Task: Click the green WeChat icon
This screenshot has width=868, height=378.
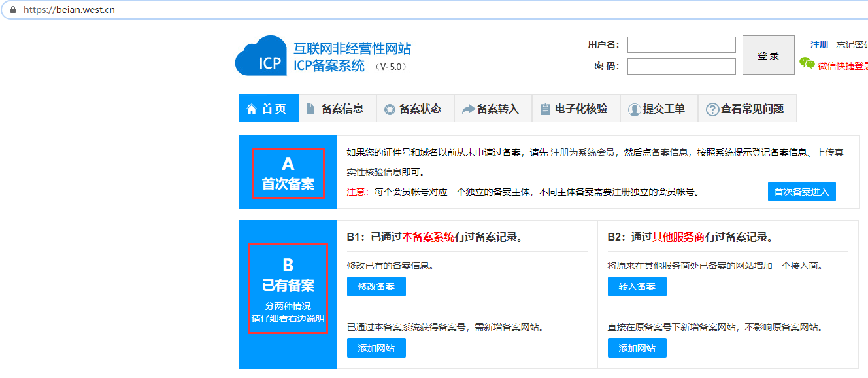Action: (x=807, y=63)
